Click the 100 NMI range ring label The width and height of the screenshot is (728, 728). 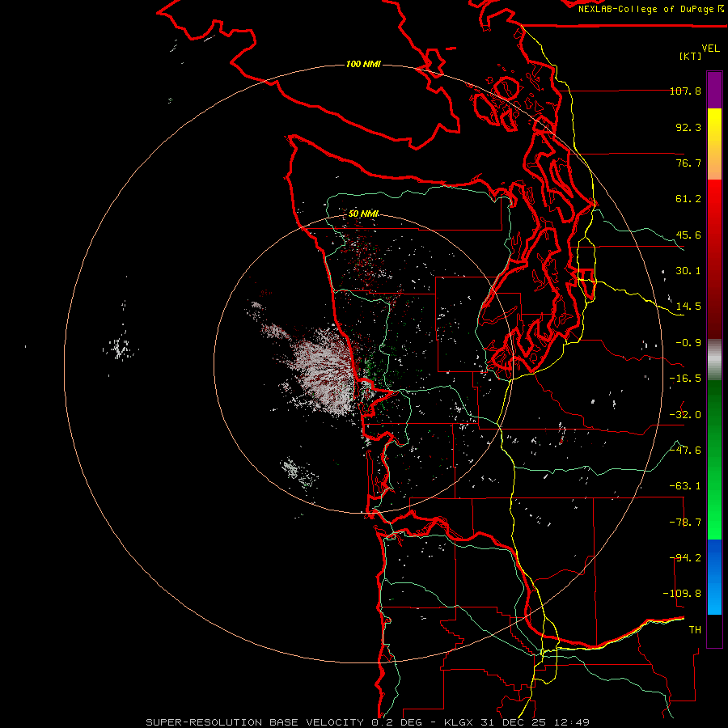(363, 64)
